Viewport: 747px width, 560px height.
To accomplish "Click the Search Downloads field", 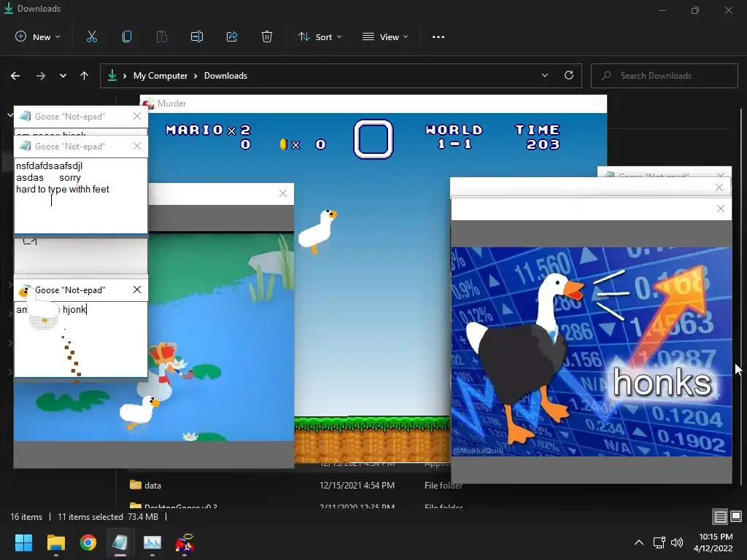I will tap(664, 76).
